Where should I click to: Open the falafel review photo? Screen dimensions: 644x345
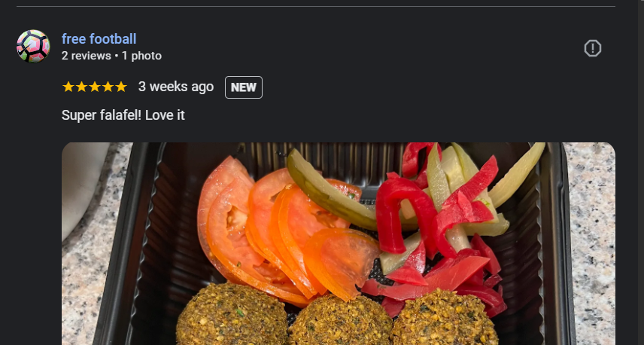pyautogui.click(x=339, y=243)
